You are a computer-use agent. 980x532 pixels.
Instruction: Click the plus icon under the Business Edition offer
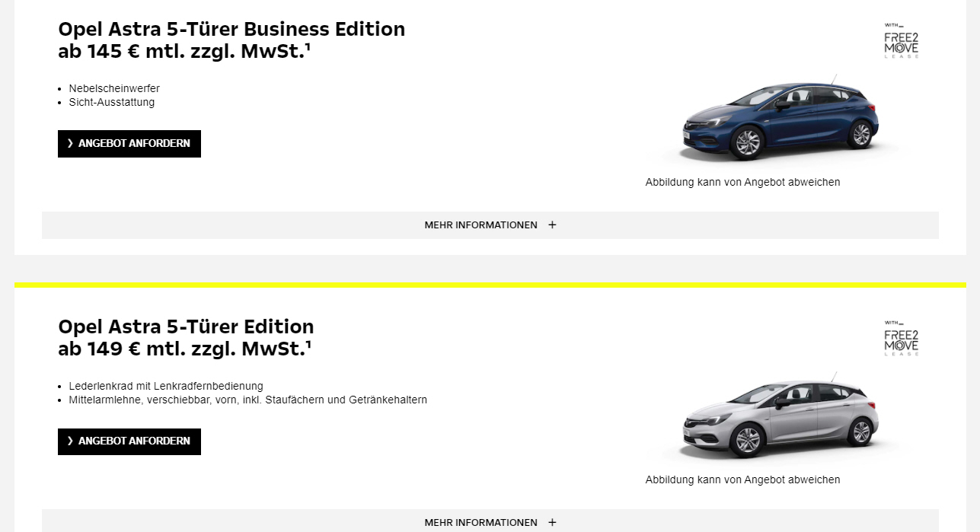pos(552,225)
